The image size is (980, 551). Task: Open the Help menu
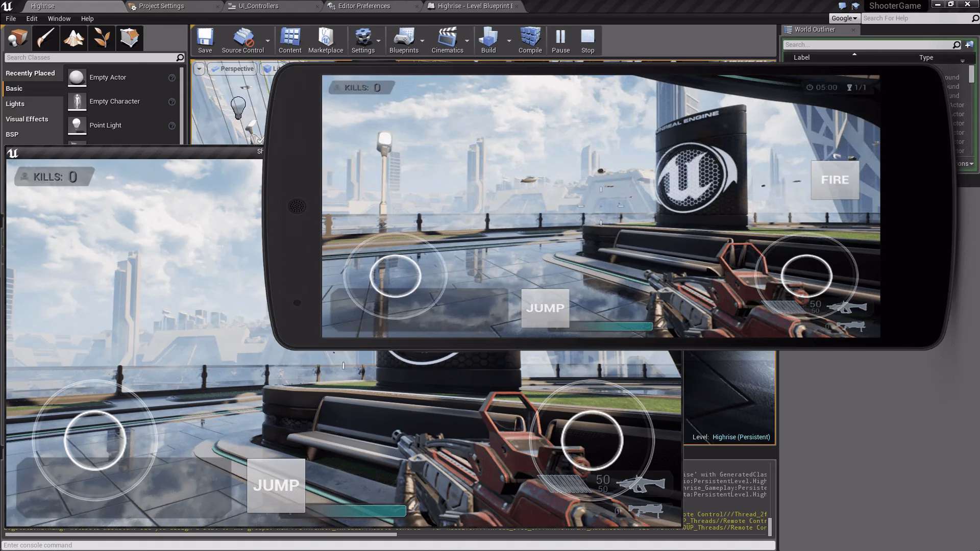click(87, 18)
